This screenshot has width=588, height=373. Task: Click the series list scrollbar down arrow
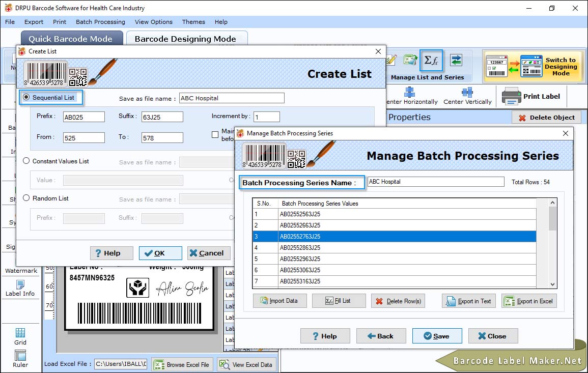(552, 284)
